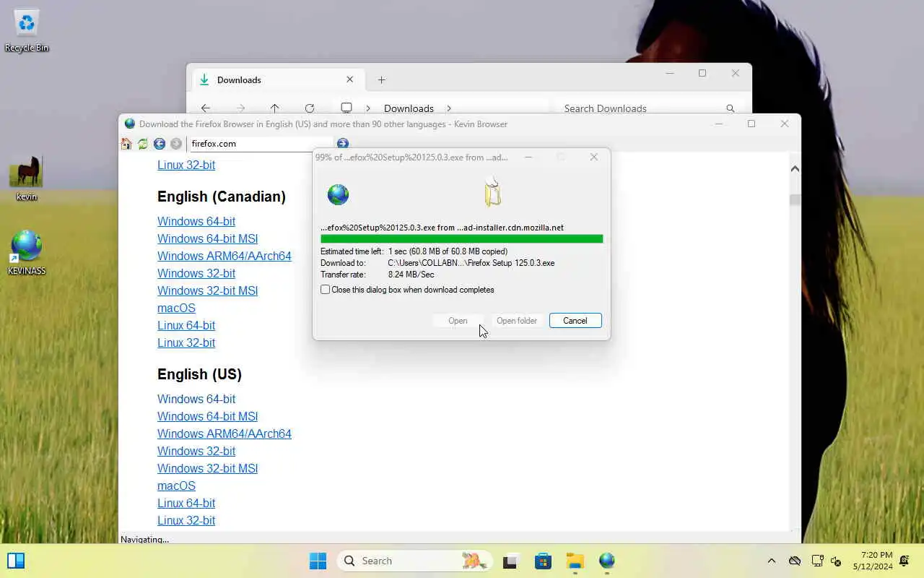Click File Explorer's refresh icon
This screenshot has width=924, height=578.
coord(310,108)
